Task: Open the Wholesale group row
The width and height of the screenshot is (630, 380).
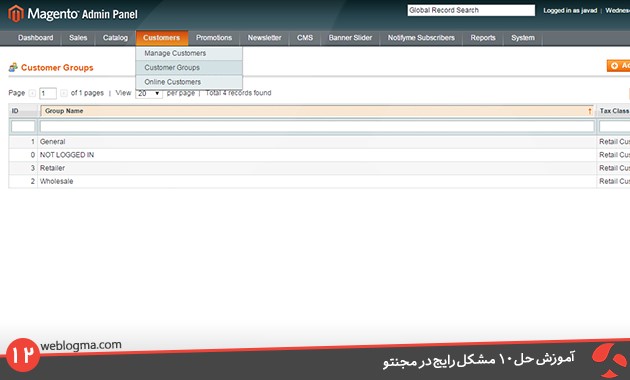Action: coord(319,182)
